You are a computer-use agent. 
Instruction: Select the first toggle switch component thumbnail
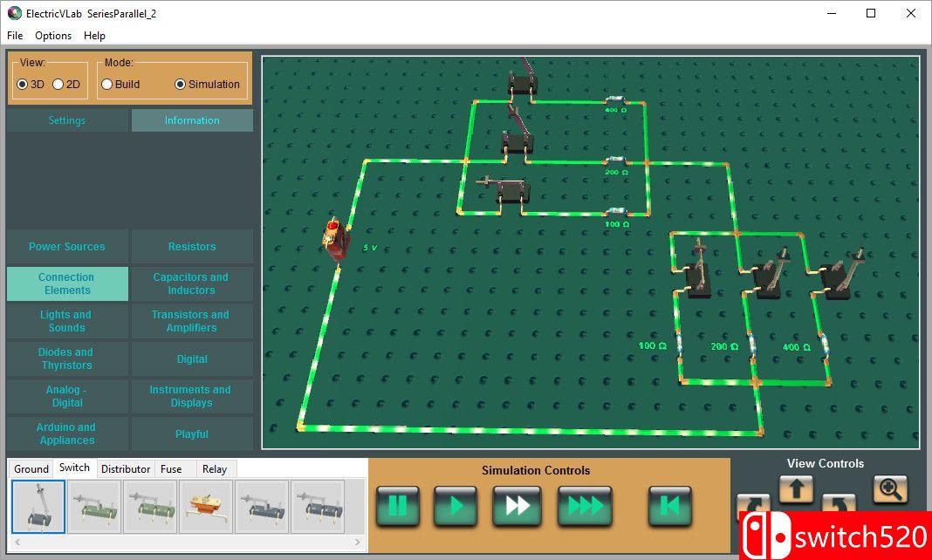tap(38, 507)
